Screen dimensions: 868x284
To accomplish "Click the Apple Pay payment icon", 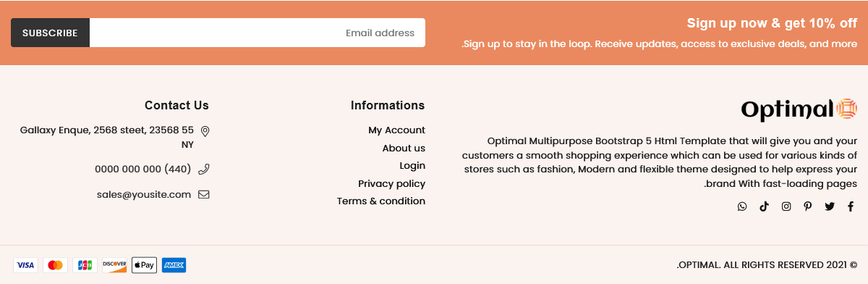I will tap(144, 265).
